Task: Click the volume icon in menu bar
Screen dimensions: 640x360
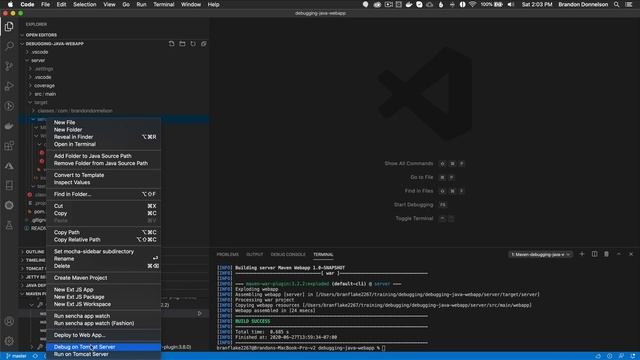Action: (511, 4)
